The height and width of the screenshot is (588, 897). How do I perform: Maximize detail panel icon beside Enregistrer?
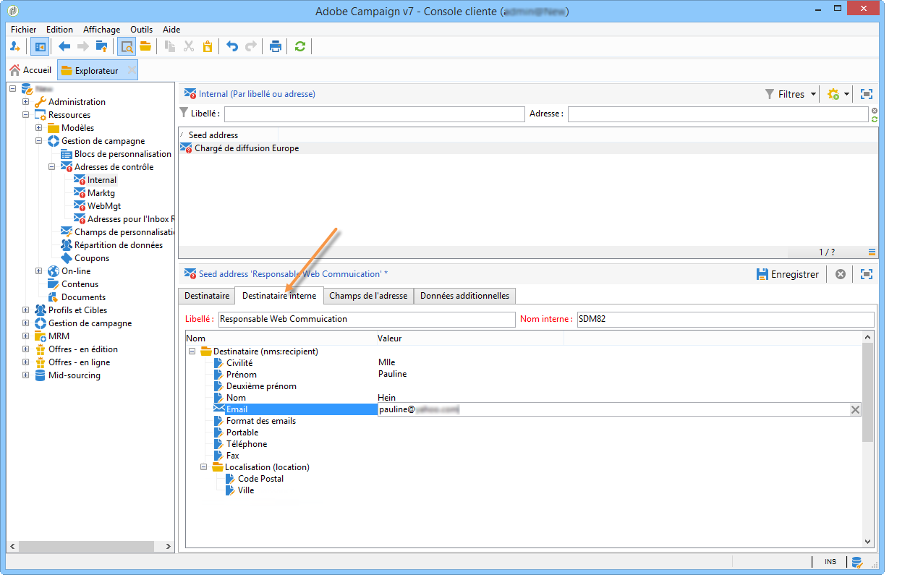point(867,274)
